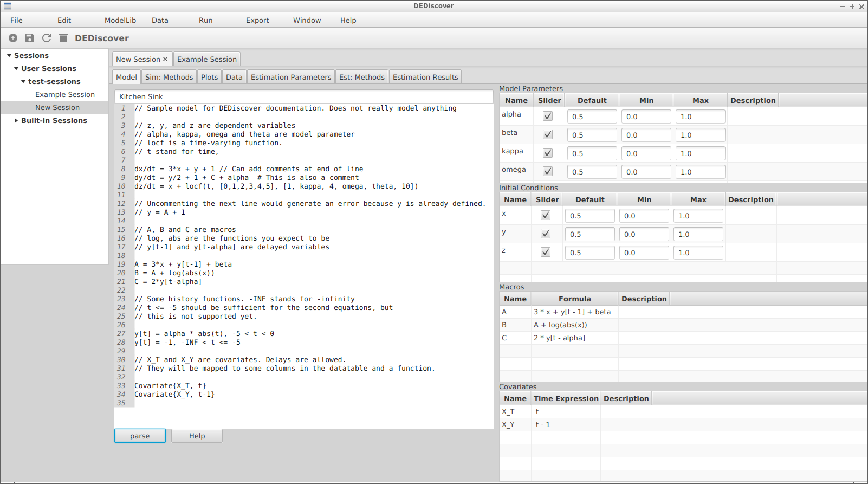The image size is (868, 484).
Task: Place cursor on Covariate{X_T, t} line
Action: [170, 386]
